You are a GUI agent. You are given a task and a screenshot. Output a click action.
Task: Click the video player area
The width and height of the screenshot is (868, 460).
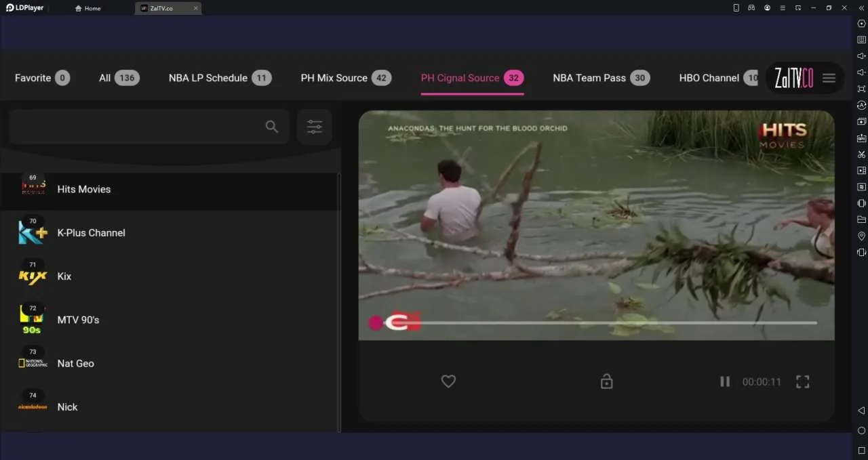point(596,225)
